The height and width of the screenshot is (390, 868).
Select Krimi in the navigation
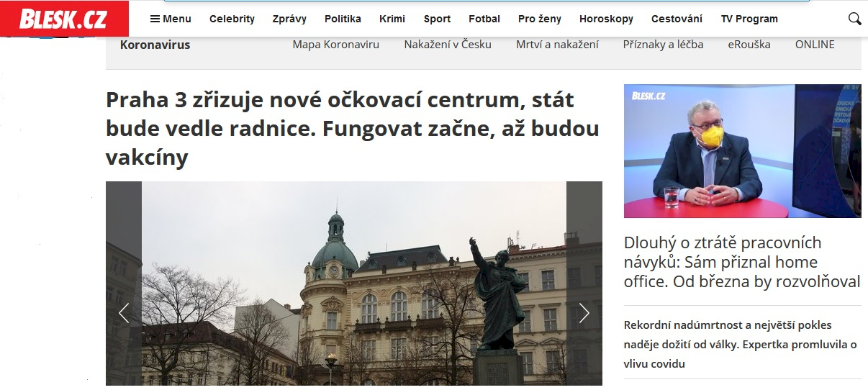point(392,19)
